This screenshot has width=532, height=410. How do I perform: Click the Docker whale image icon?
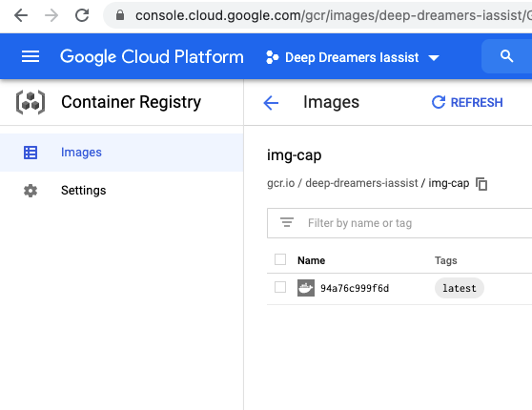click(306, 288)
